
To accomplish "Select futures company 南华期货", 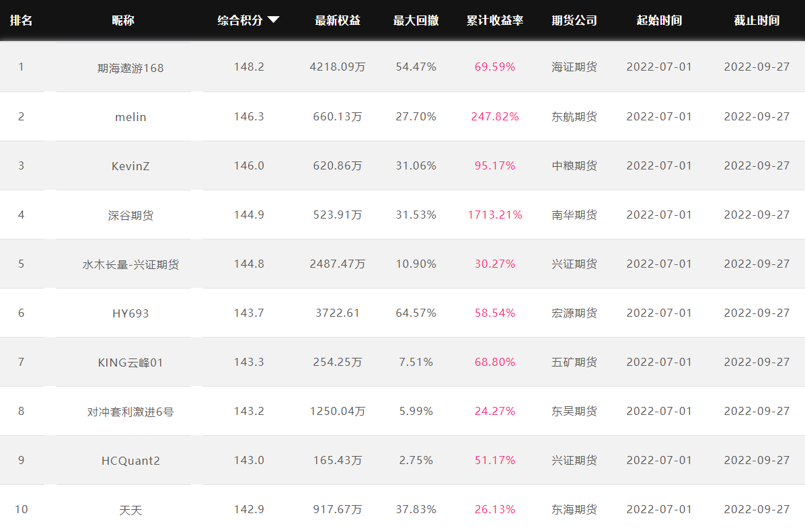I will point(574,215).
